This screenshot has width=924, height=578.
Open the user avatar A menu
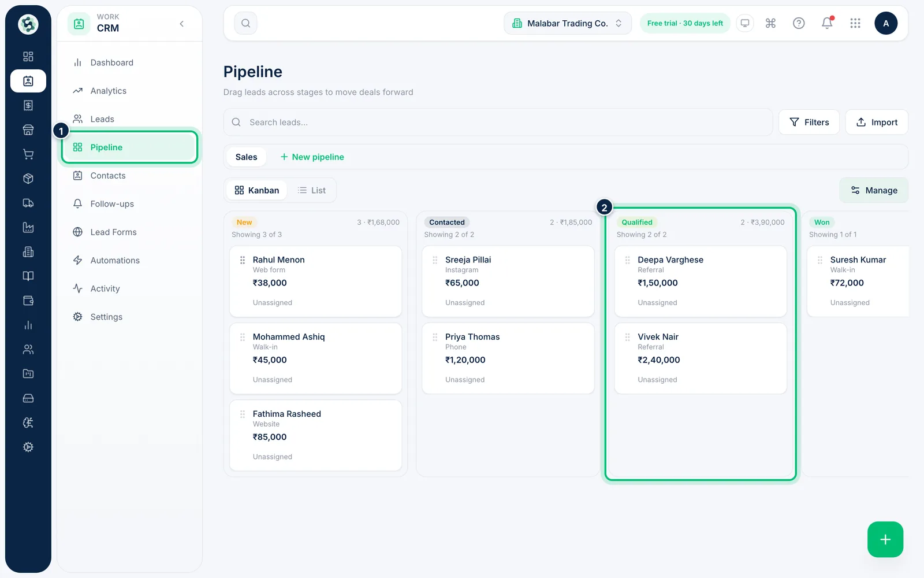pos(886,23)
